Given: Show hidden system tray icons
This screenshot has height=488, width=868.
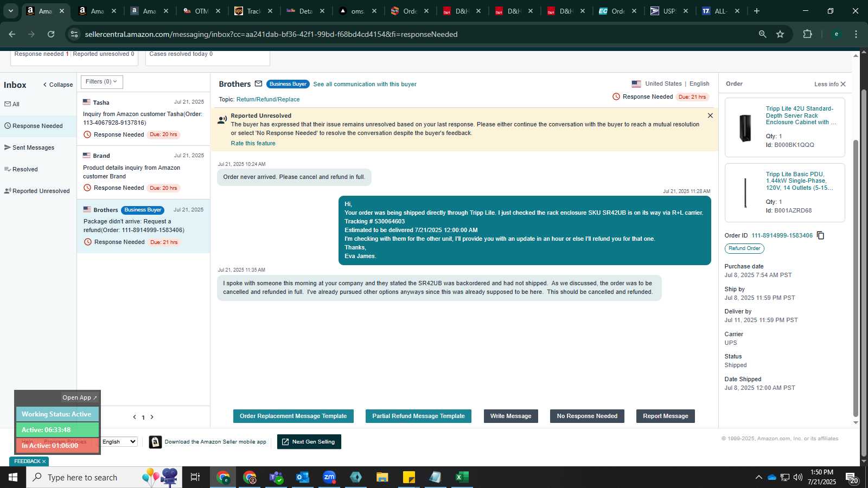Looking at the screenshot, I should [x=758, y=477].
